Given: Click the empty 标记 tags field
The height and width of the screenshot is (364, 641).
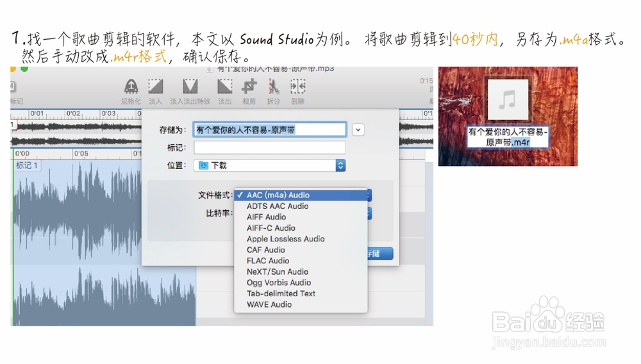Looking at the screenshot, I should pyautogui.click(x=270, y=147).
